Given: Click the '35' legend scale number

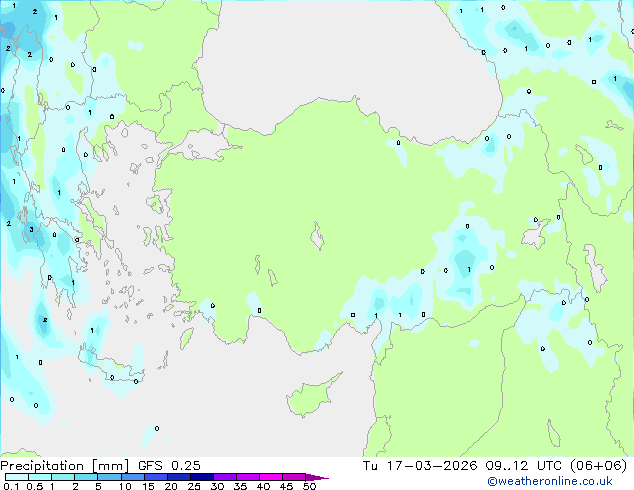Looking at the screenshot, I should coord(240,486).
